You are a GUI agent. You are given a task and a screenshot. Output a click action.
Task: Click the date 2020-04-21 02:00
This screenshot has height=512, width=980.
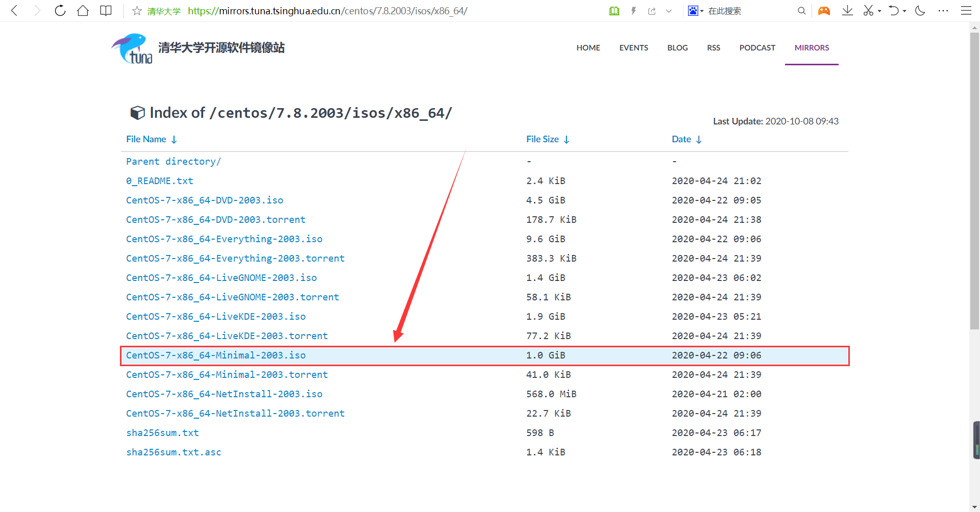[717, 394]
